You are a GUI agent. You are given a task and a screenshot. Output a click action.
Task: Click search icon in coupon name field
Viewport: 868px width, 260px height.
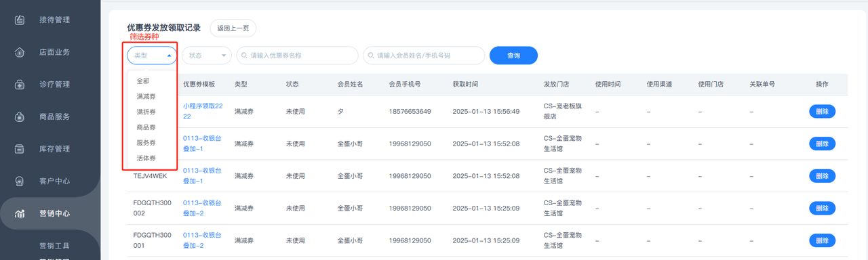[x=245, y=56]
